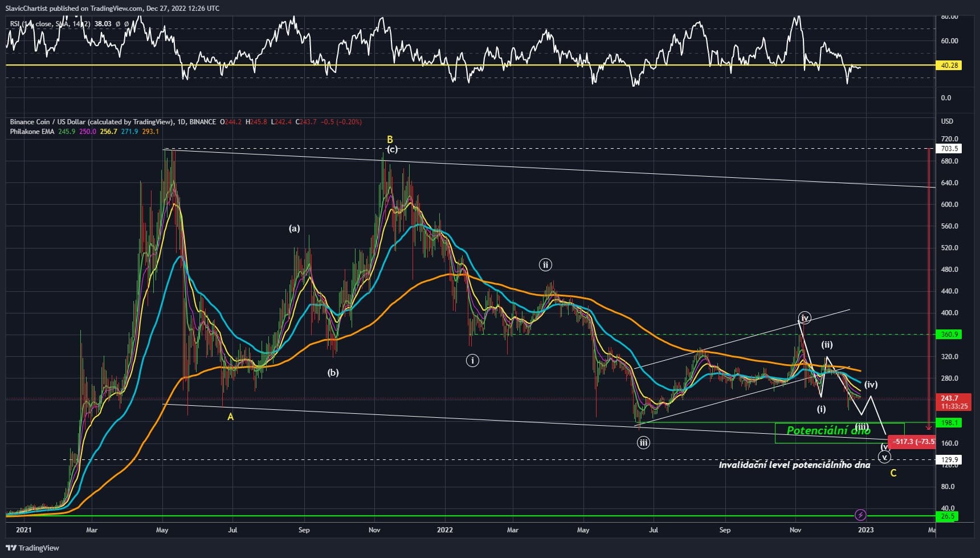The width and height of the screenshot is (980, 558).
Task: Select the yellow 'C' wave label
Action: click(x=893, y=473)
